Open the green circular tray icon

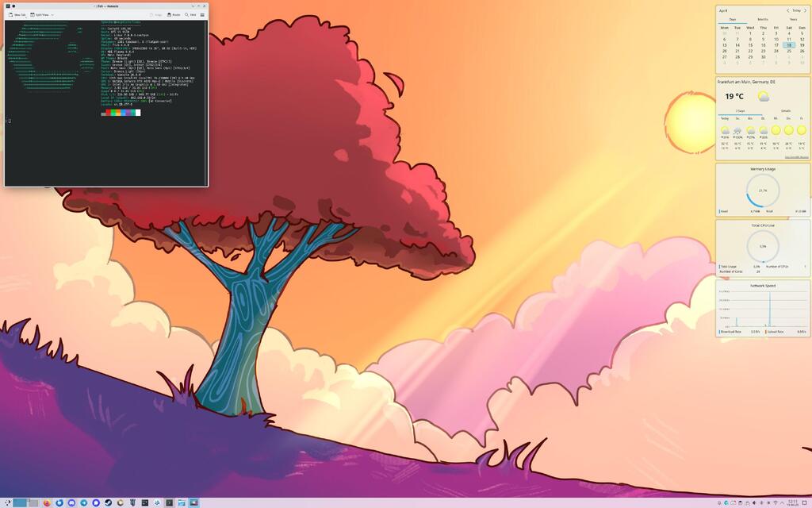click(726, 502)
